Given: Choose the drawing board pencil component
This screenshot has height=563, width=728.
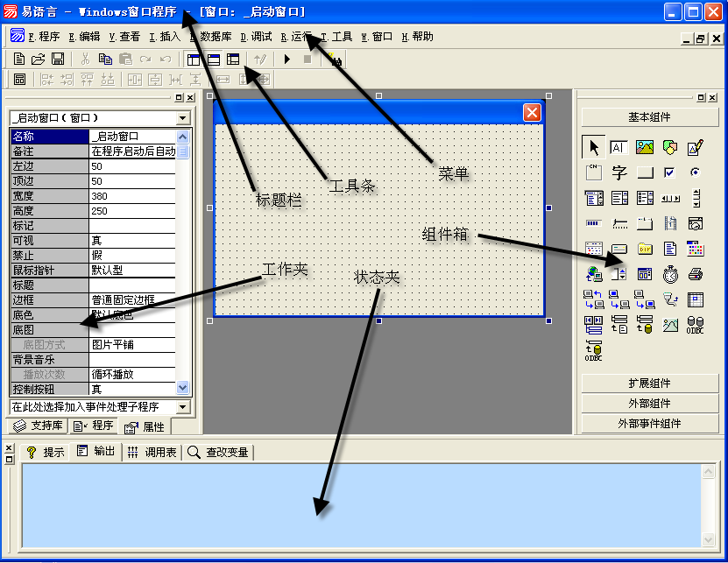Looking at the screenshot, I should coord(695,148).
